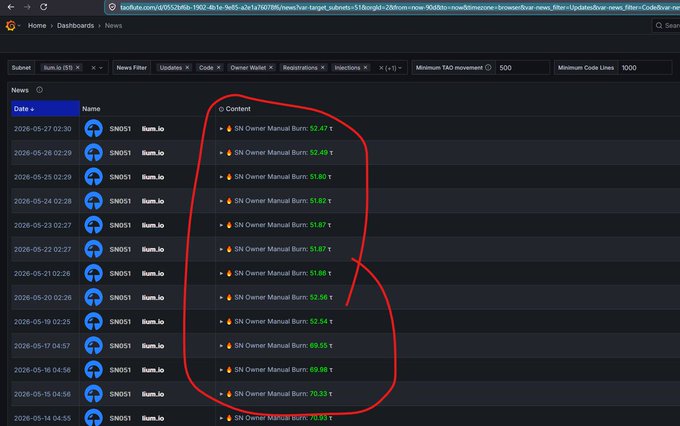Click the browser address bar URL
Image resolution: width=680 pixels, height=426 pixels.
[399, 7]
